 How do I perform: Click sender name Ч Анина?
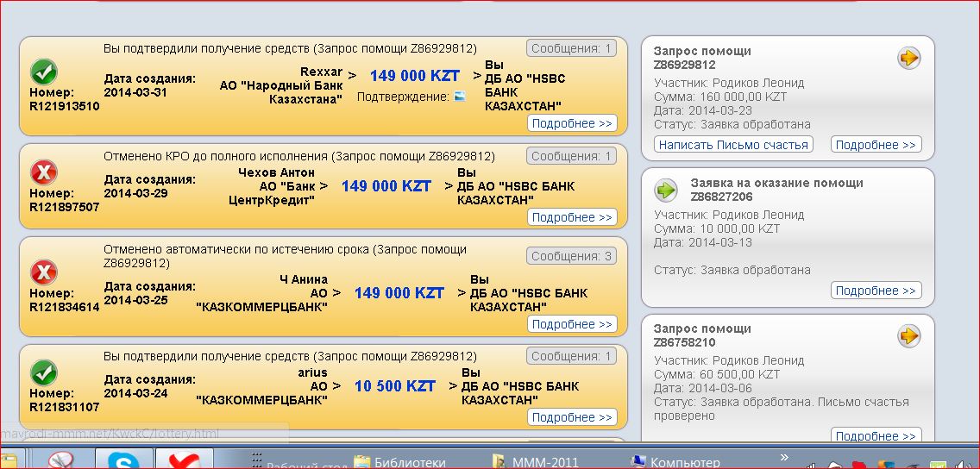click(303, 279)
